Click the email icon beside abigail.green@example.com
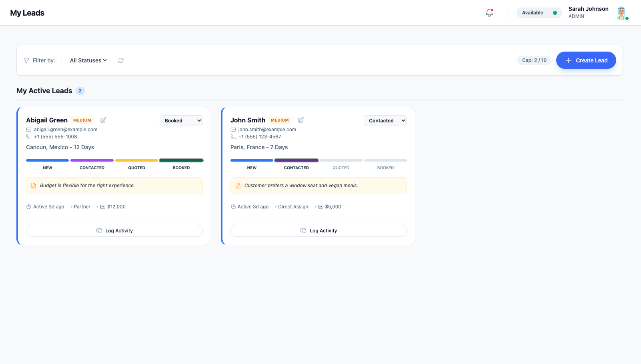 [28, 129]
